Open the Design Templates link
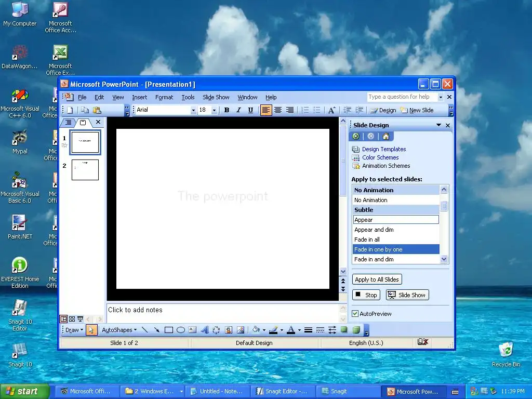This screenshot has width=532, height=399. coord(384,149)
